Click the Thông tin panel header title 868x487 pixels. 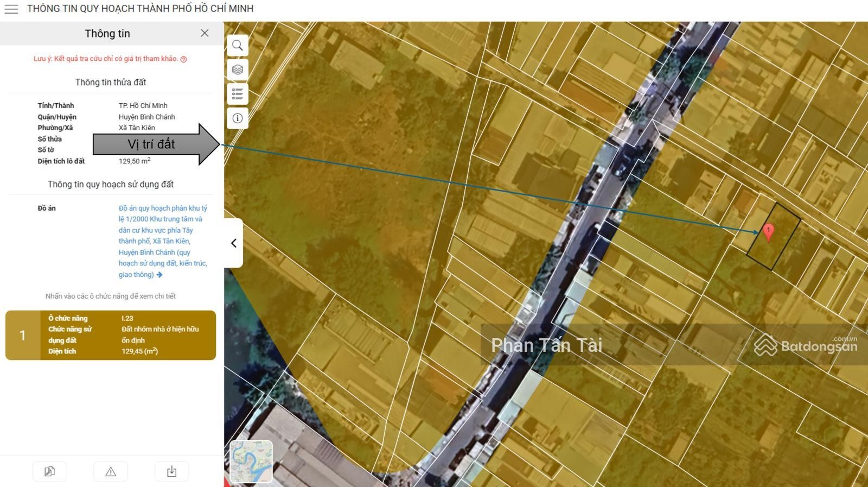click(x=107, y=34)
